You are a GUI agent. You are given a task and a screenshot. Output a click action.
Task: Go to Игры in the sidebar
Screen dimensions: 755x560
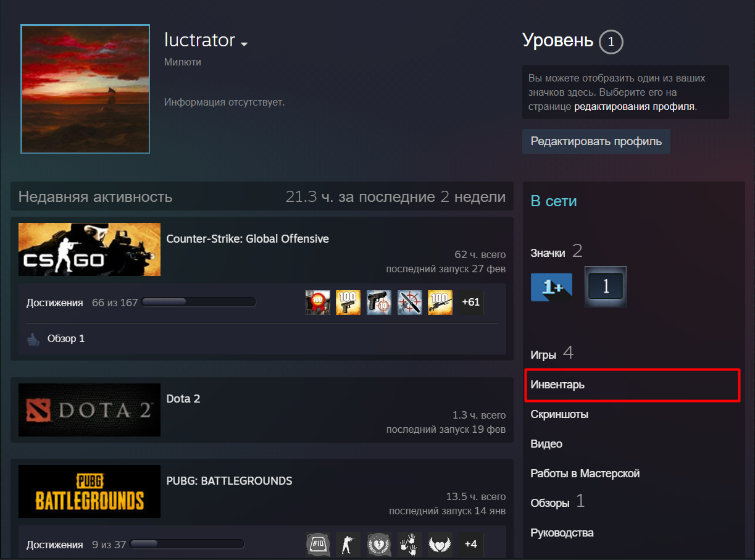click(543, 355)
